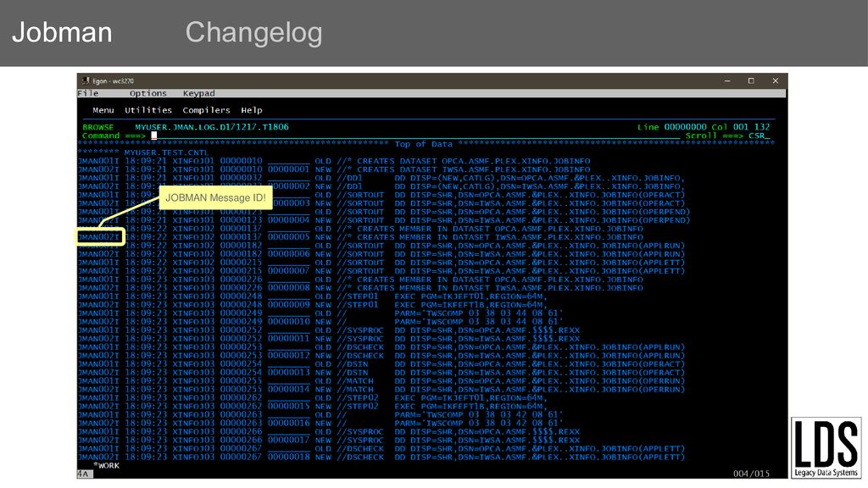The width and height of the screenshot is (868, 488).
Task: Click the BROWSE label
Action: [98, 127]
